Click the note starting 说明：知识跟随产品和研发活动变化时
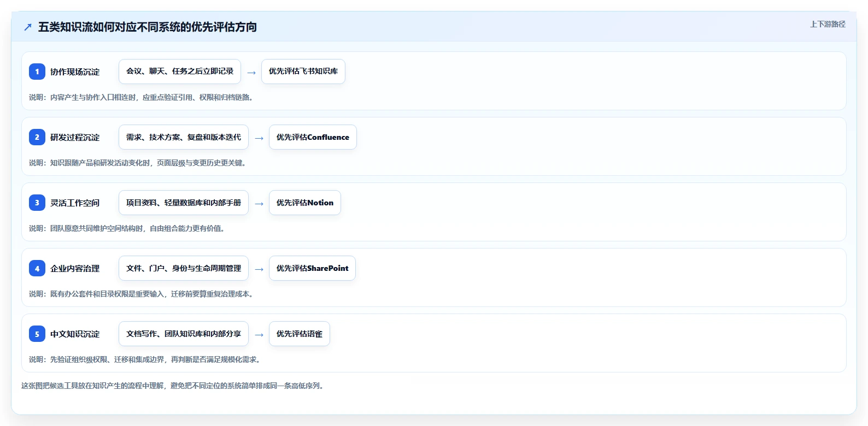Viewport: 868px width, 426px height. click(137, 163)
